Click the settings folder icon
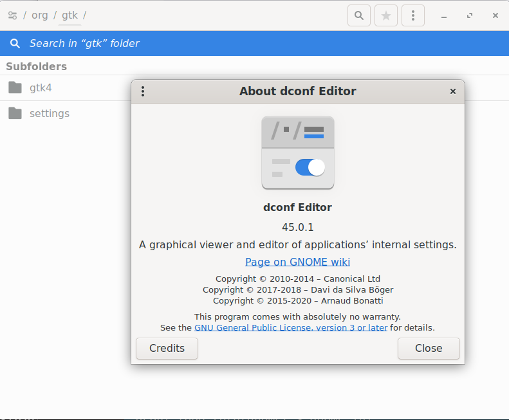 point(15,113)
